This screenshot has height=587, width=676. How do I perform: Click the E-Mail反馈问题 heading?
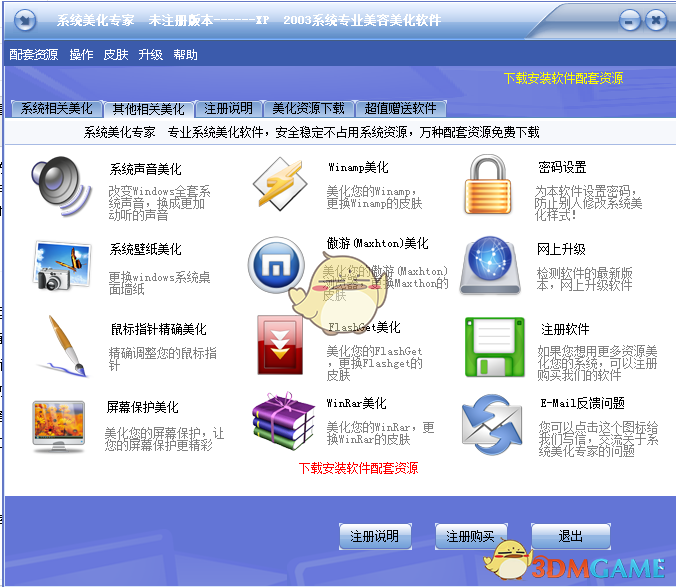[x=583, y=403]
